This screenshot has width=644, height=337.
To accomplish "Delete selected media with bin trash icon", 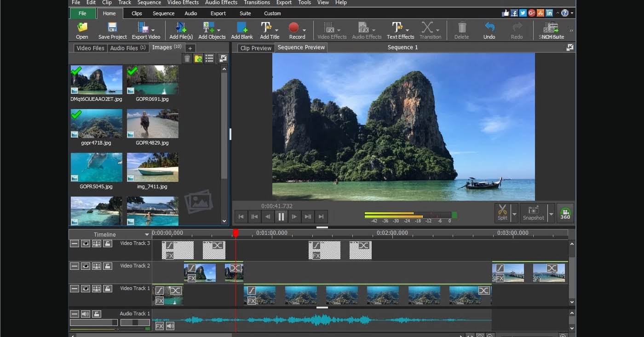I will 187,58.
